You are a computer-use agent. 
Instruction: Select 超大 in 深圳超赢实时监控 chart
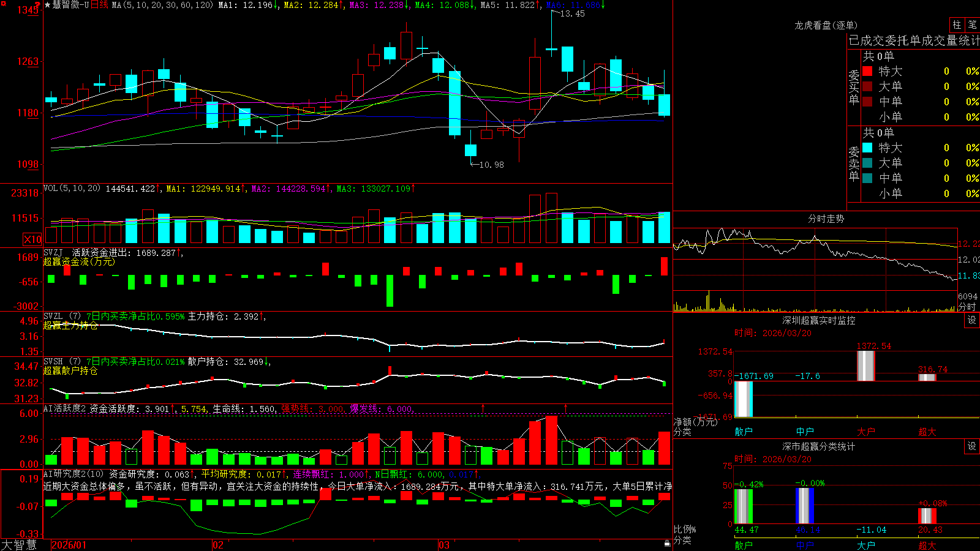927,432
